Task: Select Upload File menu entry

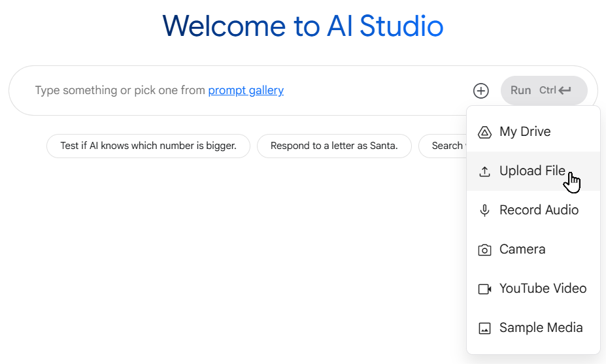Action: 533,171
